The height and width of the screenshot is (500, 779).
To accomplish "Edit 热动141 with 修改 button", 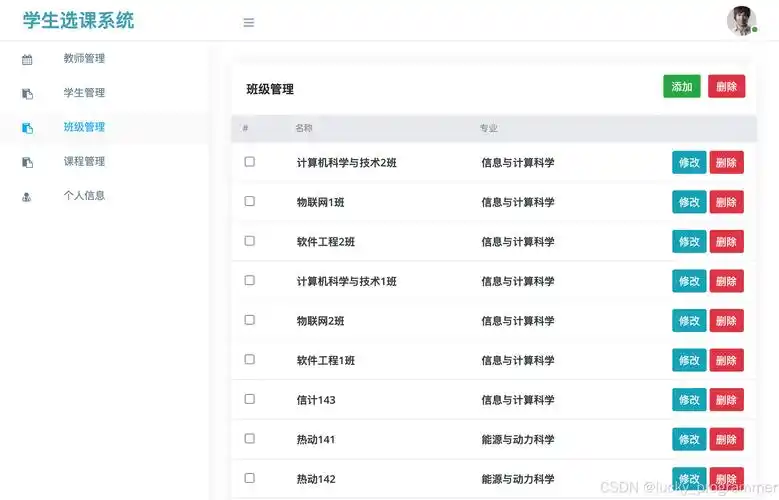I will point(689,439).
